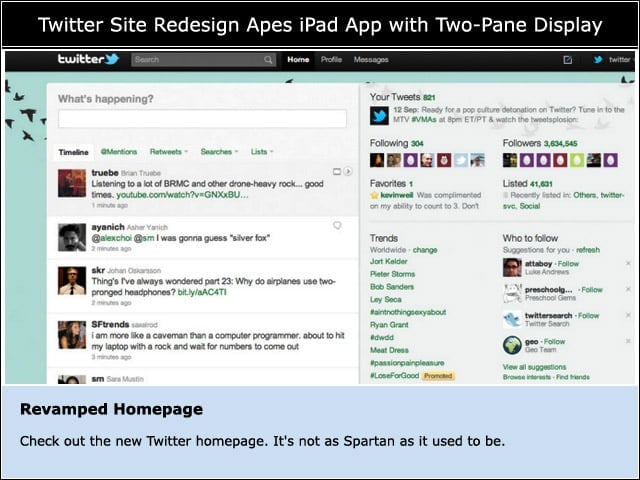The image size is (640, 480).
Task: Click the Twitter logo in the top bar
Action: click(x=88, y=59)
